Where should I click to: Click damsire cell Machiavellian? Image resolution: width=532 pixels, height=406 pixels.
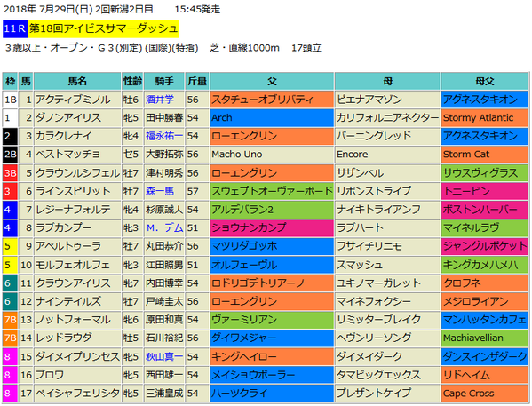485,338
